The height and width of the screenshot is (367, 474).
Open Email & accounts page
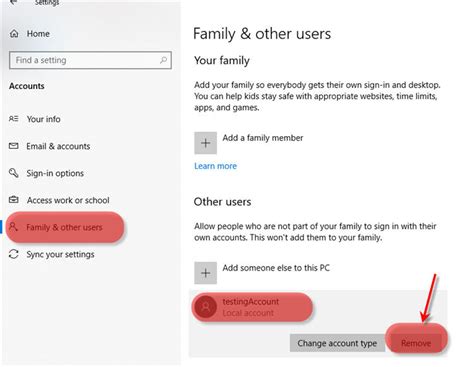coord(58,146)
